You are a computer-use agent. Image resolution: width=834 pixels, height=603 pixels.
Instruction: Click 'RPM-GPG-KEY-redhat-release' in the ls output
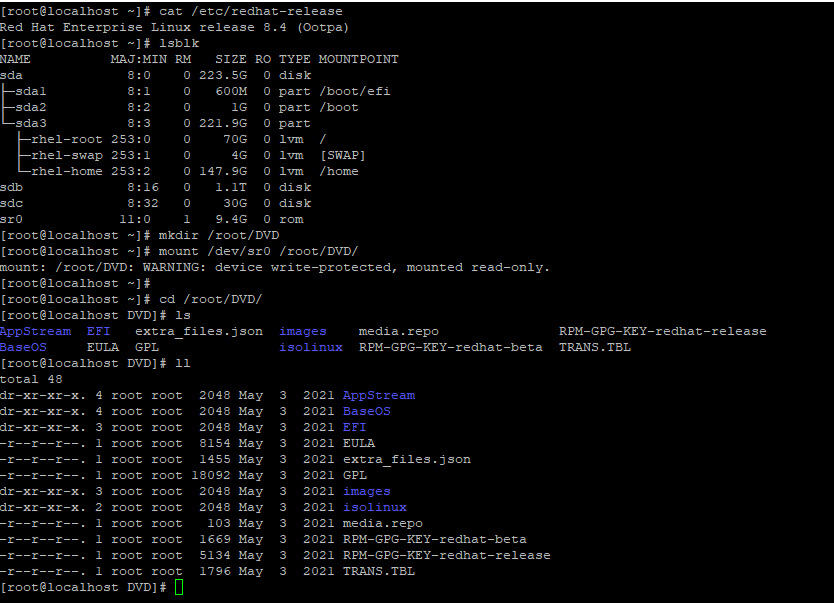[662, 331]
